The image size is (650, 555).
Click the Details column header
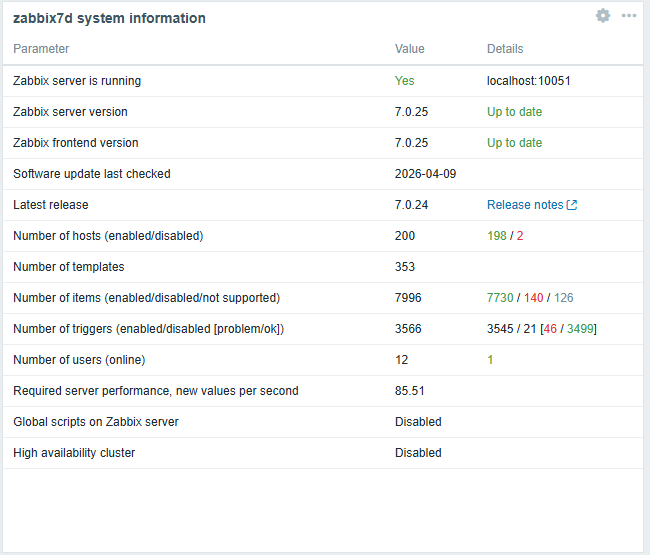pos(505,49)
